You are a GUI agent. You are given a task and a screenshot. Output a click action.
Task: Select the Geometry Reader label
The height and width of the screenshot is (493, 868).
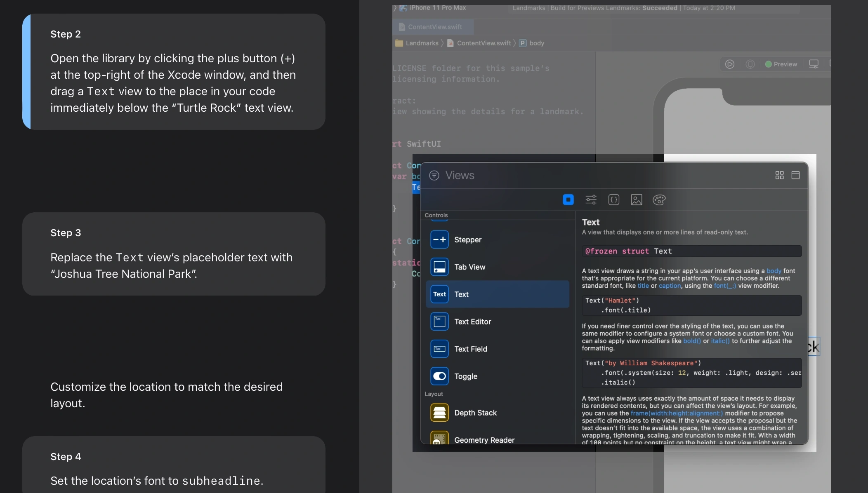[x=484, y=440]
